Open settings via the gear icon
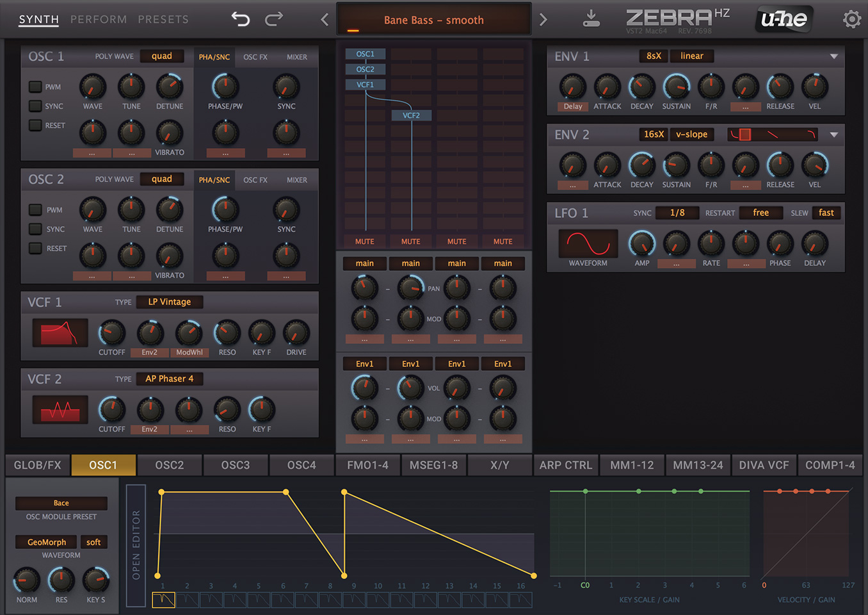This screenshot has width=868, height=615. (852, 19)
